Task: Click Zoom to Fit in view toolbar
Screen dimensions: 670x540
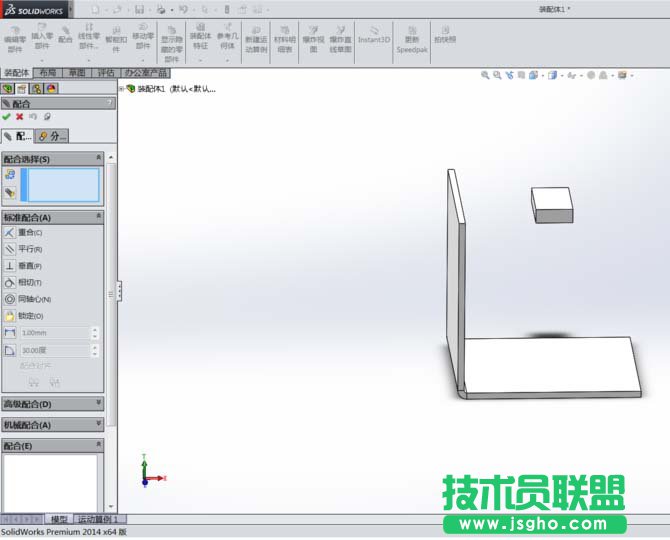Action: tap(485, 75)
